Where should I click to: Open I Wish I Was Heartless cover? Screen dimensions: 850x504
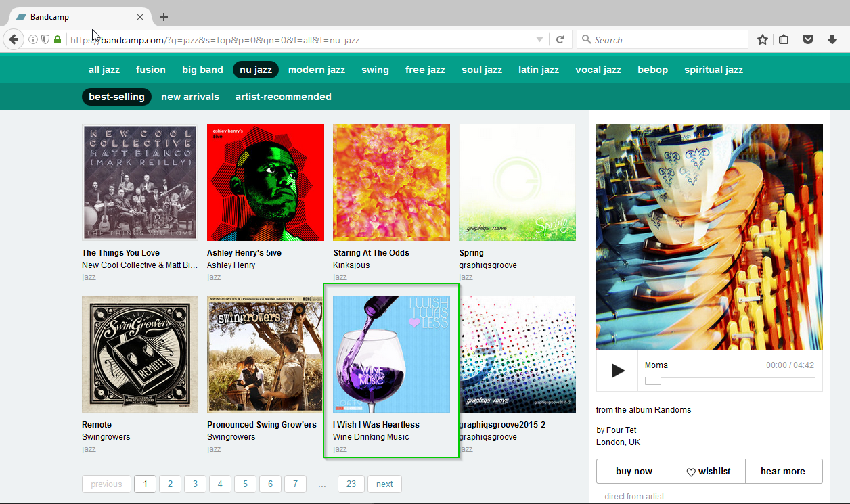(x=391, y=354)
